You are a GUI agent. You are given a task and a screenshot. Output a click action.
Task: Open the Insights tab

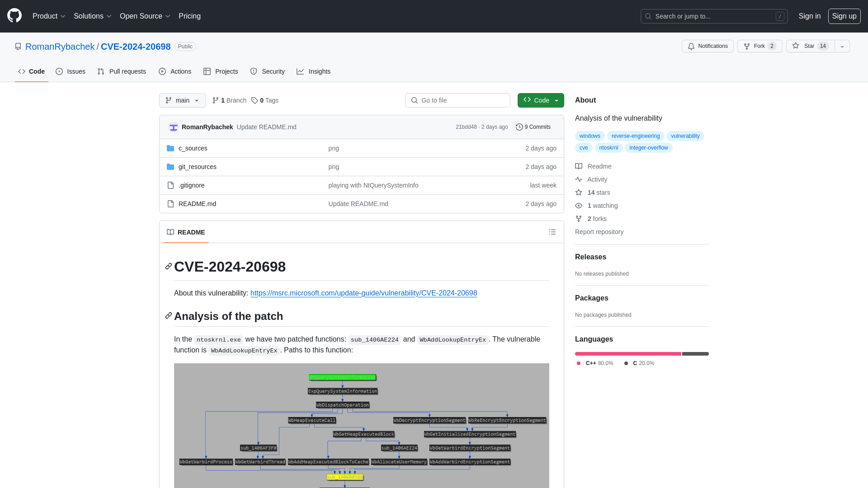[314, 71]
